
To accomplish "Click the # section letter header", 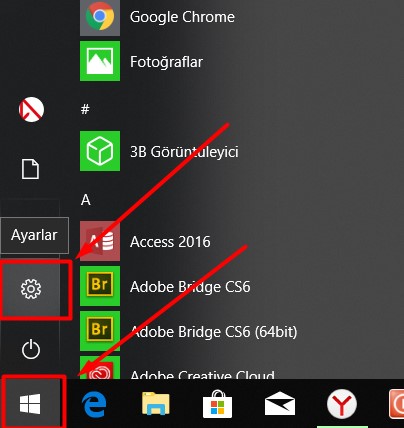I will point(85,109).
